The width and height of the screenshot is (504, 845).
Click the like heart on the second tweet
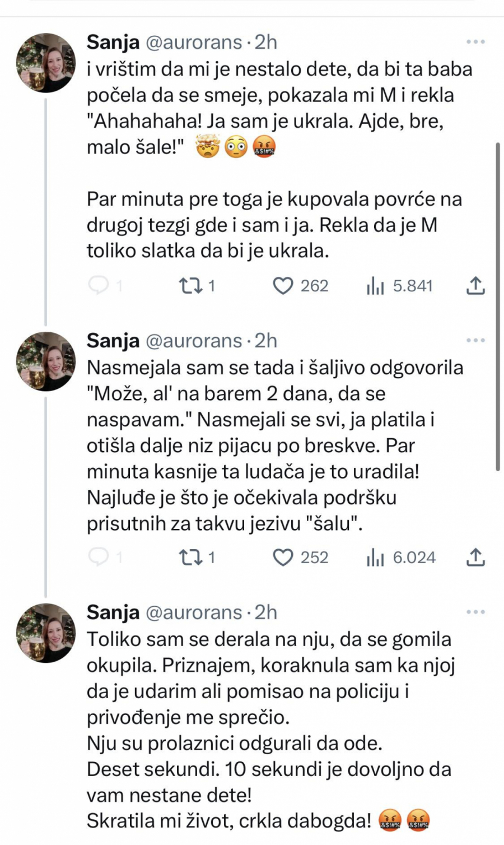(284, 558)
